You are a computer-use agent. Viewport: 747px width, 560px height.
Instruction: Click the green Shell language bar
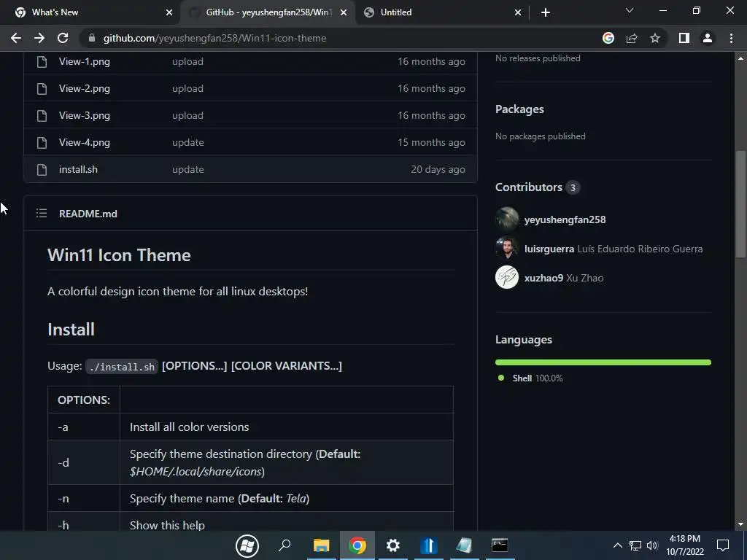[x=603, y=362]
